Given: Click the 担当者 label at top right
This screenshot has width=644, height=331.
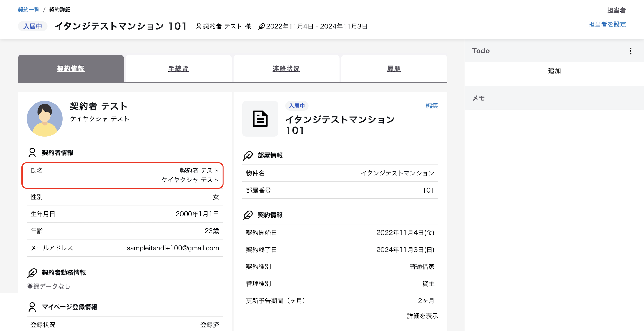Looking at the screenshot, I should pos(616,10).
